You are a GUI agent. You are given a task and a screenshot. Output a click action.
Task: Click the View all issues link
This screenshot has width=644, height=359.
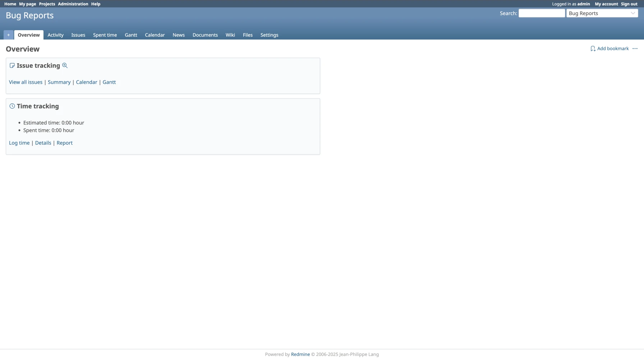tap(26, 82)
